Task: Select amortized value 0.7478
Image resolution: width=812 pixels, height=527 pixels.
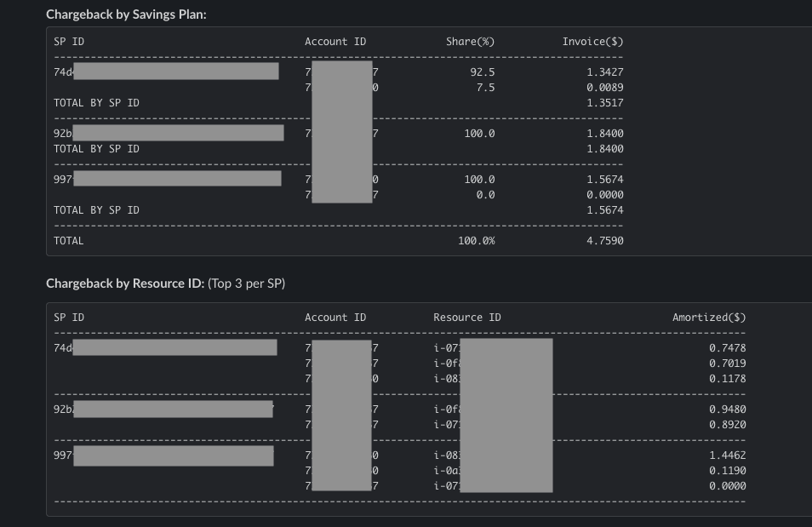Action: [728, 347]
